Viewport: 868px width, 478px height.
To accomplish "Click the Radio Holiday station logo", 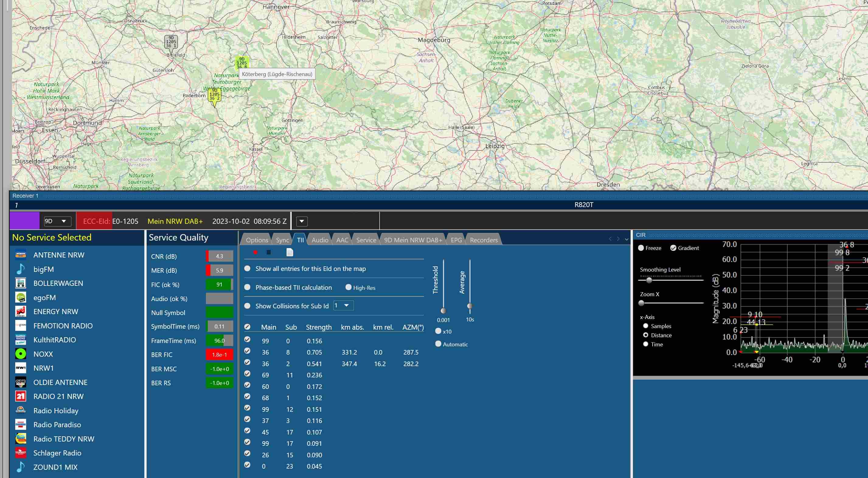I will pyautogui.click(x=21, y=410).
